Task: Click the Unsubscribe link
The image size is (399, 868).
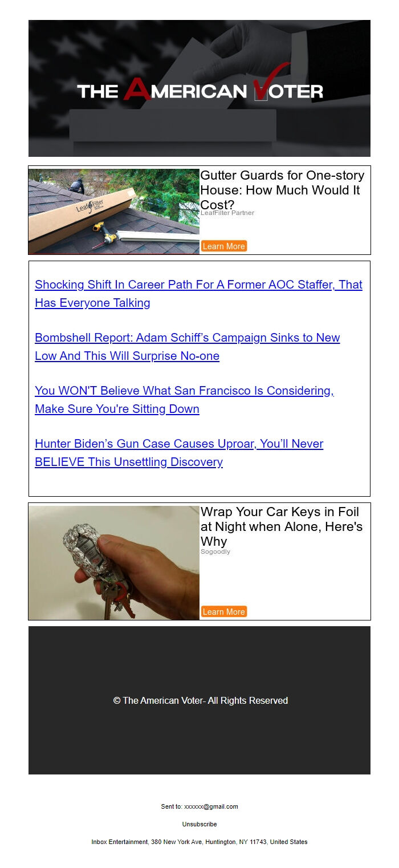Action: (199, 824)
